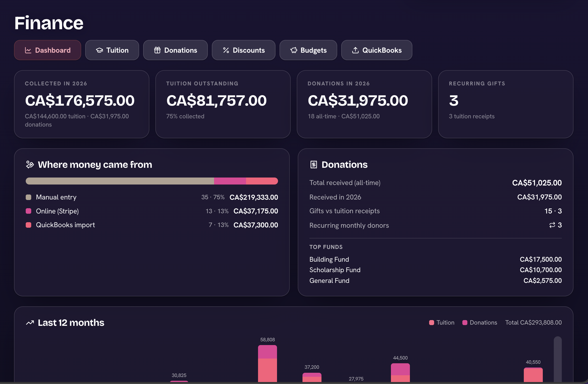Click the gift icon on Donations tab
Screen dimensions: 588x384
click(157, 50)
